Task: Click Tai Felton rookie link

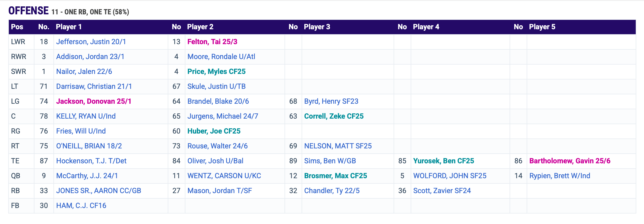Action: click(212, 42)
